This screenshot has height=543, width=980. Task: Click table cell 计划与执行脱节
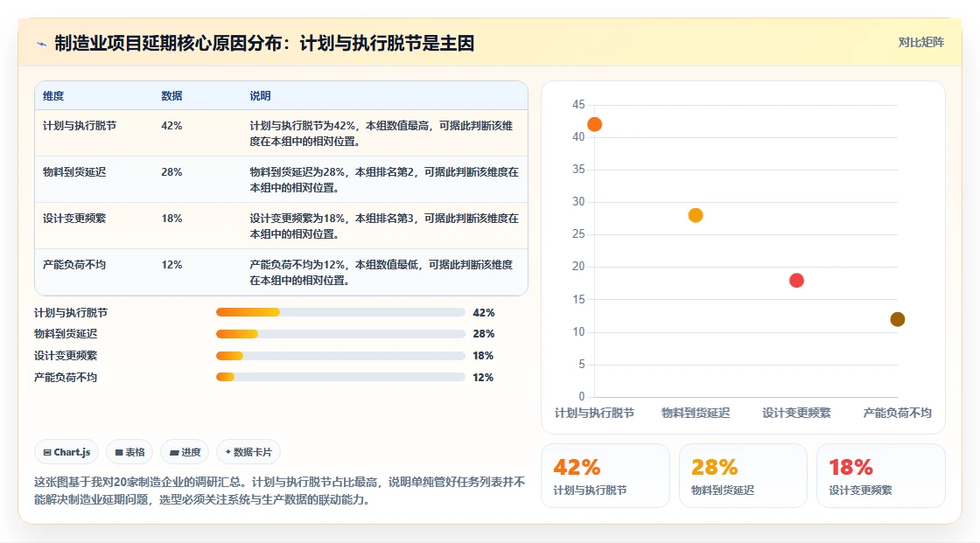tap(80, 126)
